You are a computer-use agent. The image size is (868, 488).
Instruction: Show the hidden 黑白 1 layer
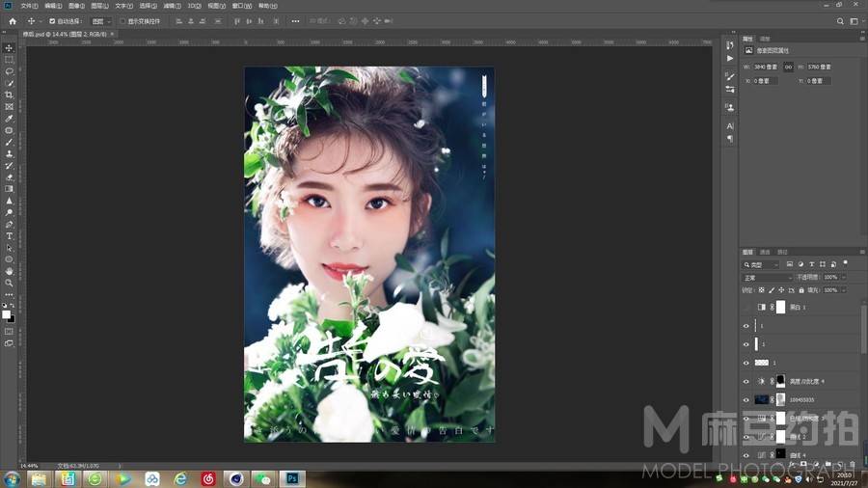click(746, 307)
